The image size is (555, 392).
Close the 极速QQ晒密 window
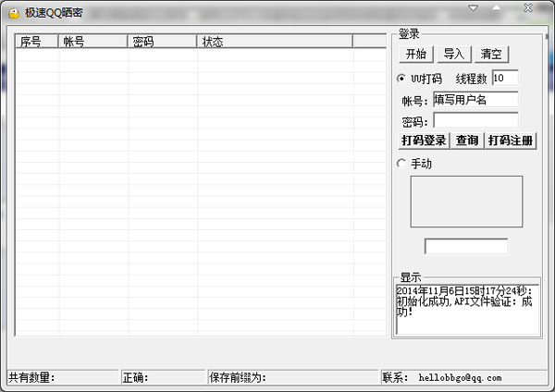pos(528,8)
